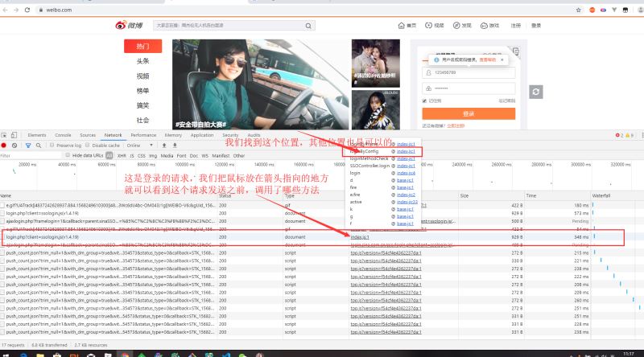Click the password input field
644x357 pixels.
point(469,88)
